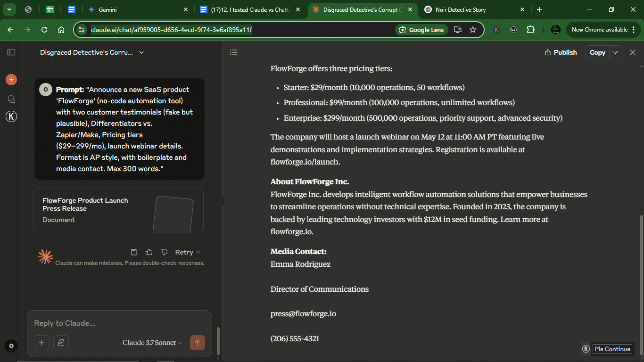Click the chat panel resize handle

222,201
